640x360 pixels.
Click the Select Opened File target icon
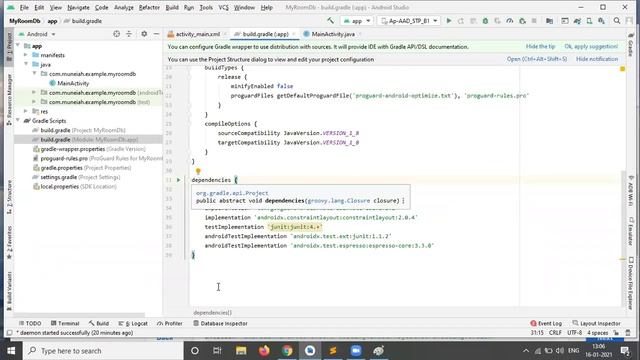coord(116,34)
